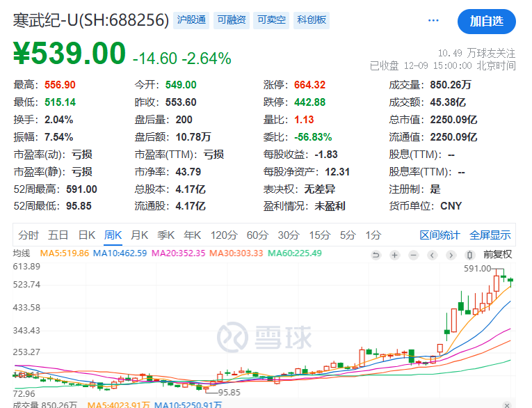Switch to the 1分 chart tab
Image resolution: width=532 pixels, height=408 pixels.
373,235
